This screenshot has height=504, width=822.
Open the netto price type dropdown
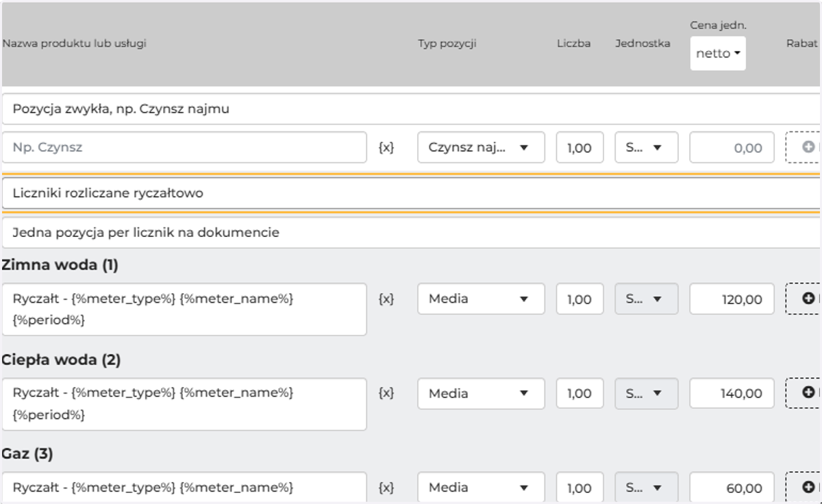(x=718, y=53)
